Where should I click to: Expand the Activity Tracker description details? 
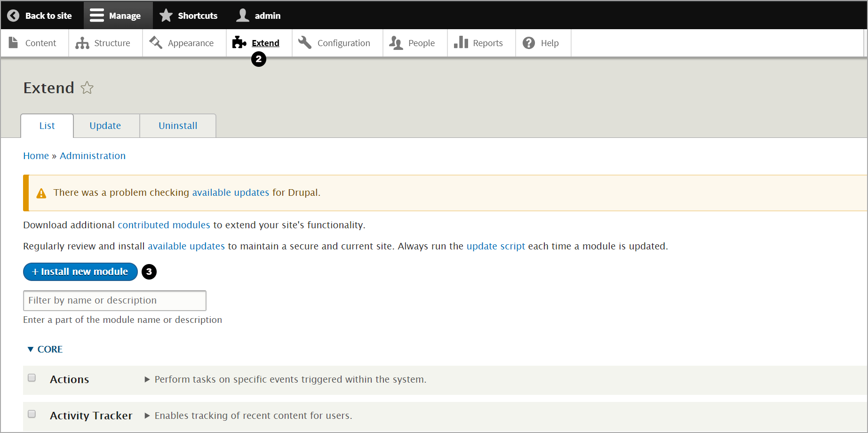coord(147,416)
